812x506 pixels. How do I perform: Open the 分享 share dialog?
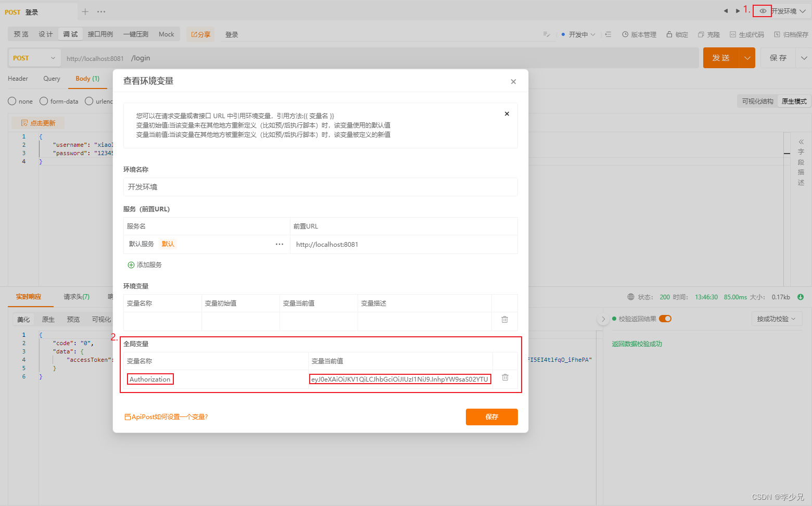point(200,34)
